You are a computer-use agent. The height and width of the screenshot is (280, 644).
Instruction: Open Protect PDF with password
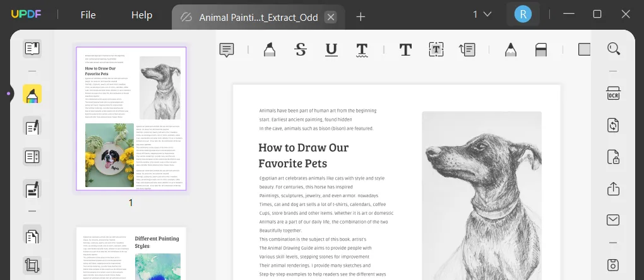[x=613, y=157]
